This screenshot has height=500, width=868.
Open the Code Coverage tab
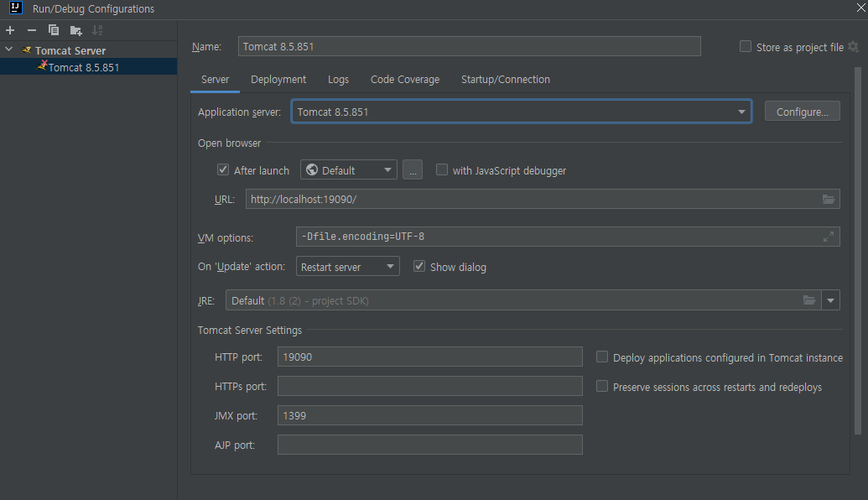405,79
